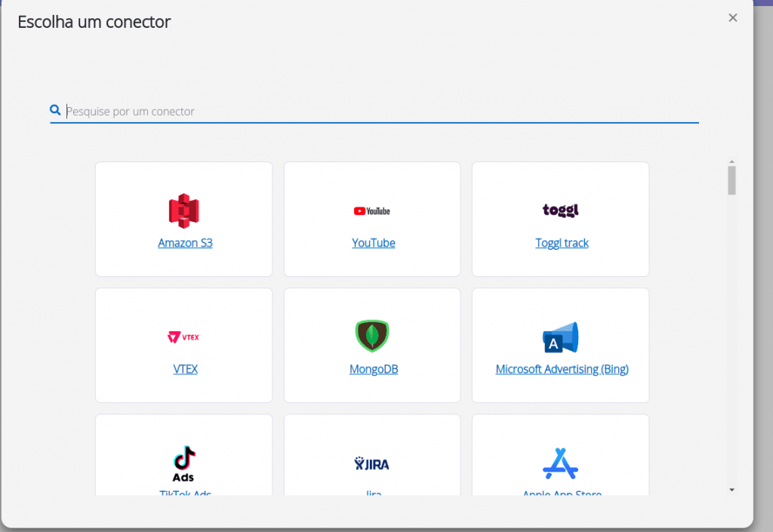Screen dimensions: 773x532
Task: Pick the Microsoft Advertising megaphone icon
Action: (x=560, y=337)
